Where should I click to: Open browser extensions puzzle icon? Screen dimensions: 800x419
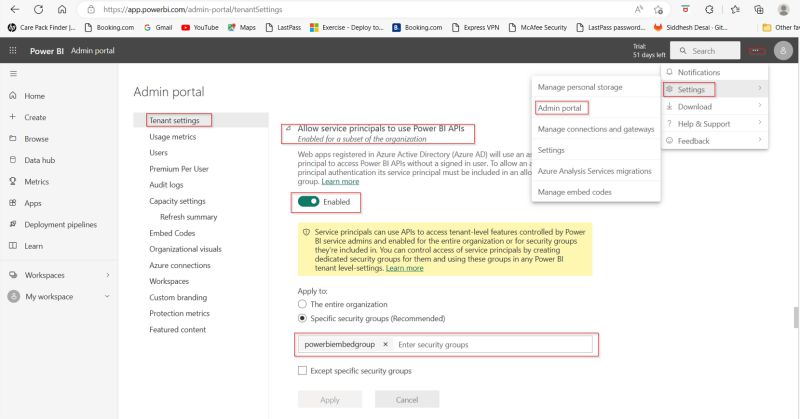709,9
